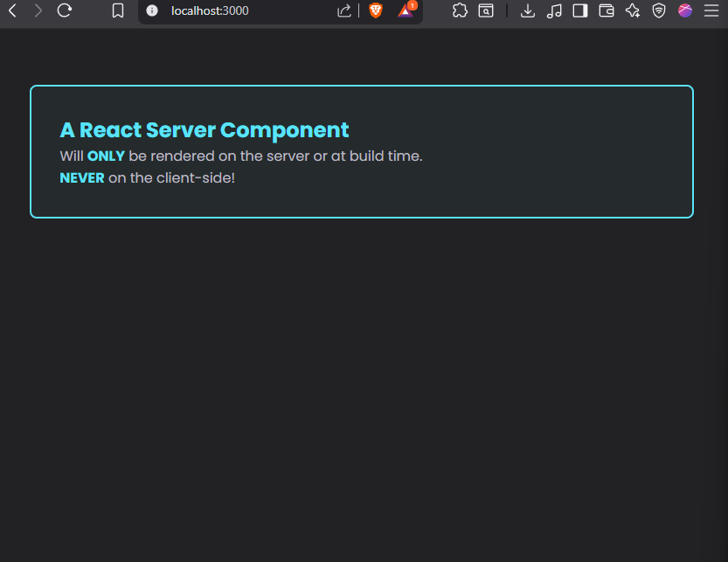Viewport: 728px width, 562px height.
Task: Show the Downloads panel
Action: point(528,10)
